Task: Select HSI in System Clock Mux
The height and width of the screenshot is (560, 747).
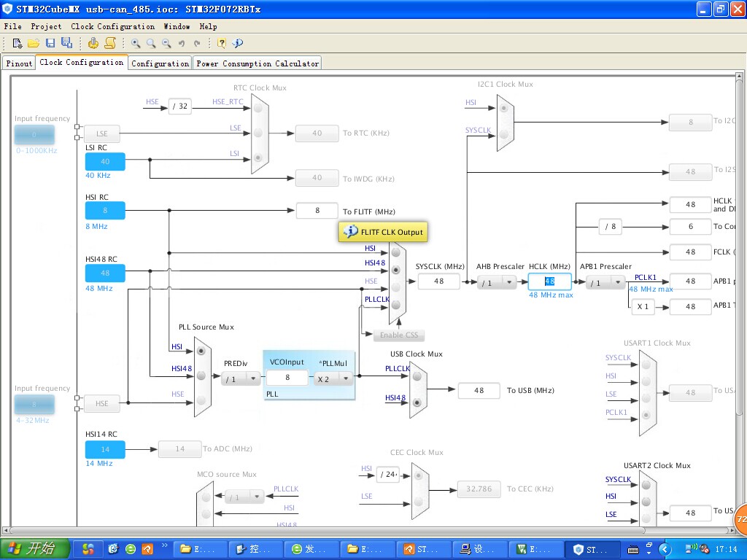Action: [x=396, y=252]
